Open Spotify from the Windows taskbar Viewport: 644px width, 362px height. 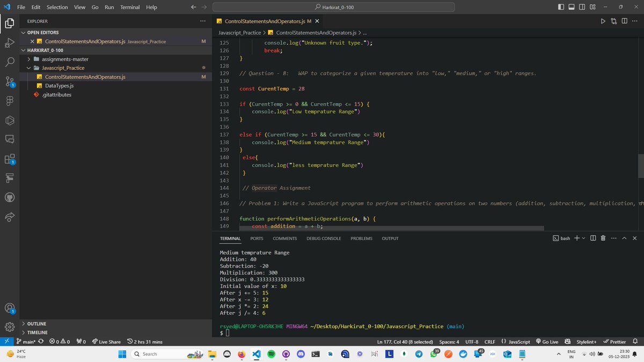[271, 354]
